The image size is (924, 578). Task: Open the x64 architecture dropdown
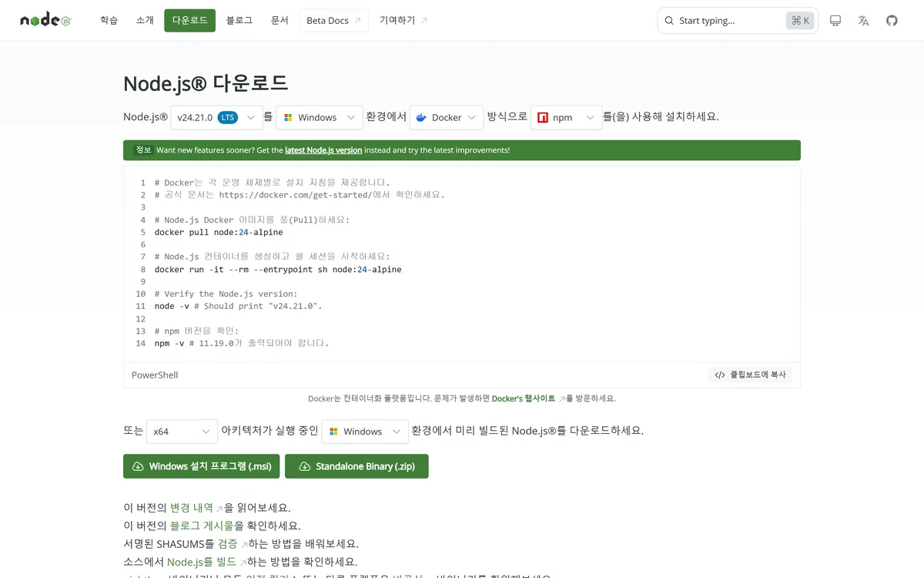(x=182, y=432)
